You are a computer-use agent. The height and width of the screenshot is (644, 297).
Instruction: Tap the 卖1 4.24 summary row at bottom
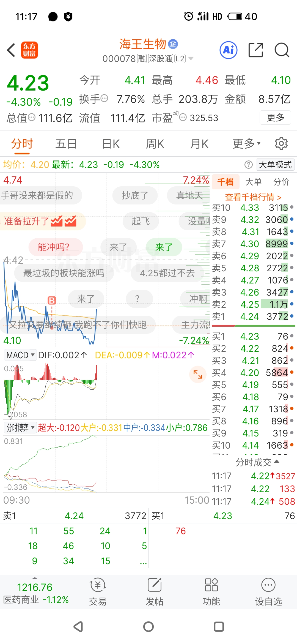coord(74,516)
